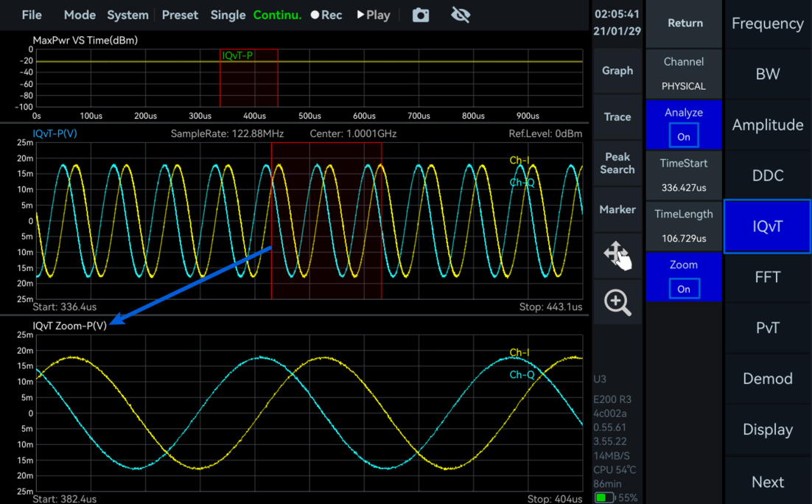Image resolution: width=812 pixels, height=504 pixels.
Task: Toggle the Zoom On switch
Action: 684,289
